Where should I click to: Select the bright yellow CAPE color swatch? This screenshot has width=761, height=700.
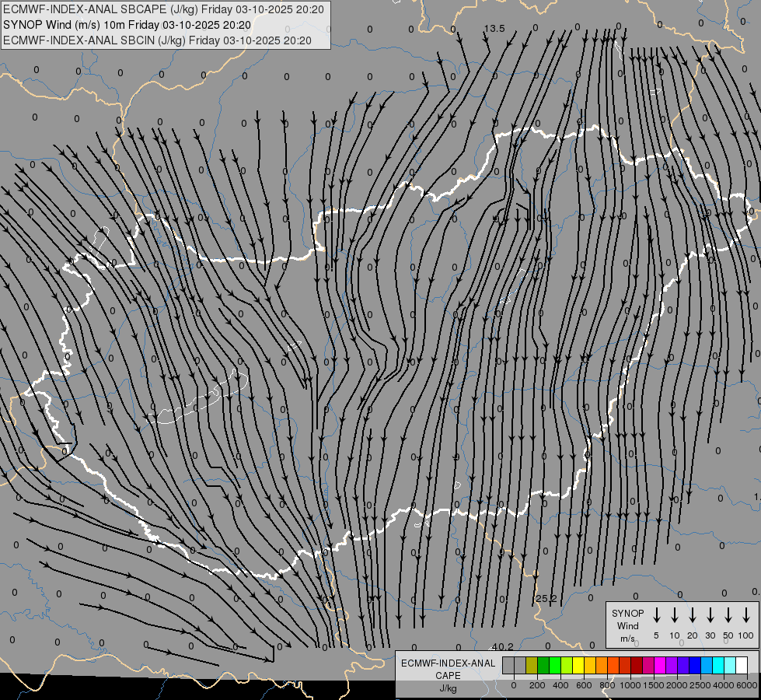pos(578,665)
